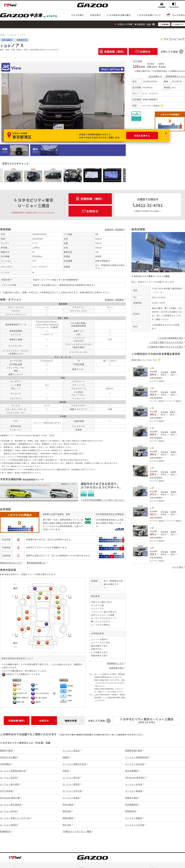This screenshot has width=185, height=868.
Task: Open このお店のホームページを見る link
Action: point(166,326)
